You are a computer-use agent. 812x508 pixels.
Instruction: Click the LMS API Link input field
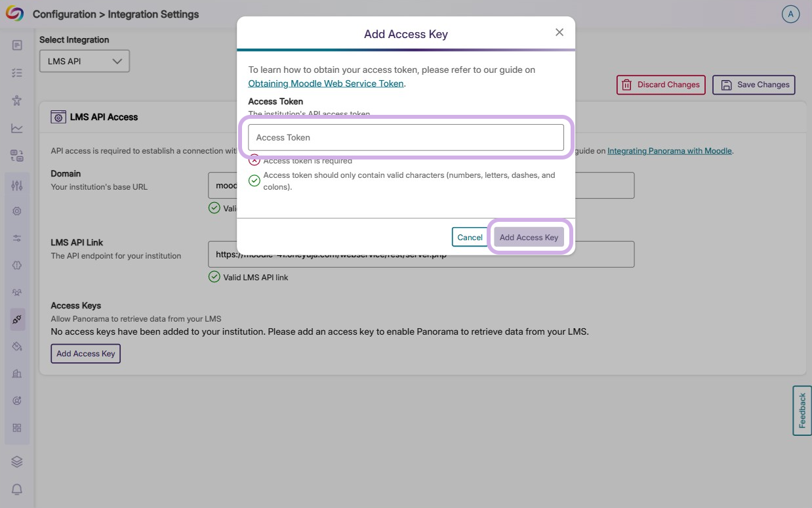(x=421, y=254)
